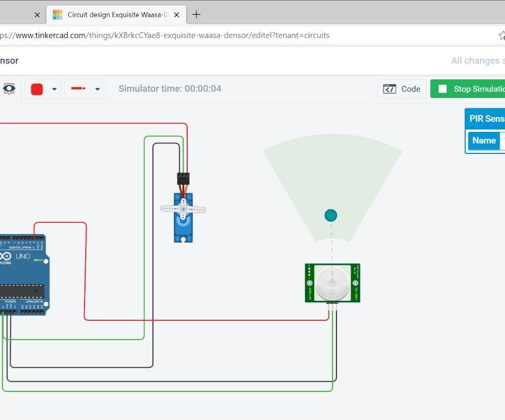Click the red wire color swatch
This screenshot has width=505, height=420.
37,89
